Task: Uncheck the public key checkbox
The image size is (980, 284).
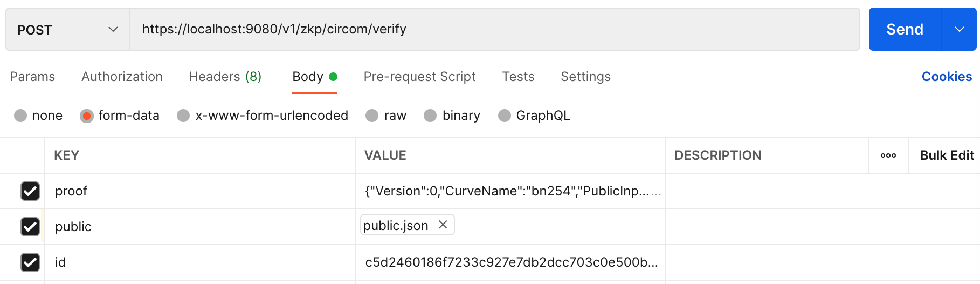Action: [30, 227]
